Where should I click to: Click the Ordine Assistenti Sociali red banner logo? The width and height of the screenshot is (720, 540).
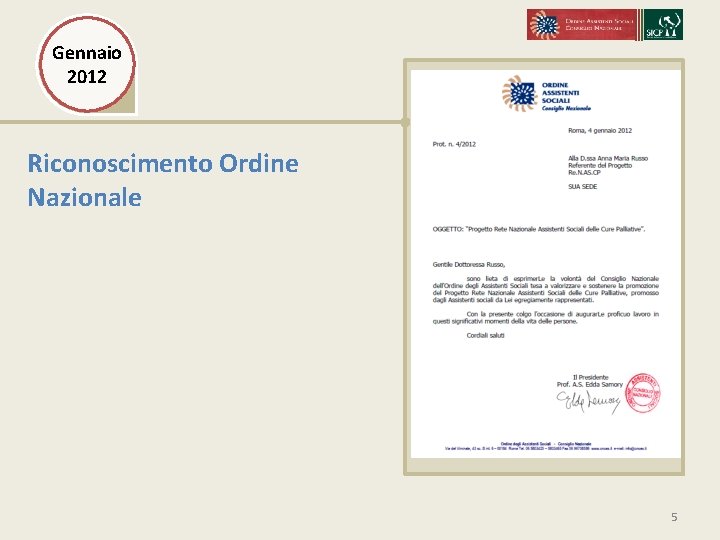tap(582, 24)
